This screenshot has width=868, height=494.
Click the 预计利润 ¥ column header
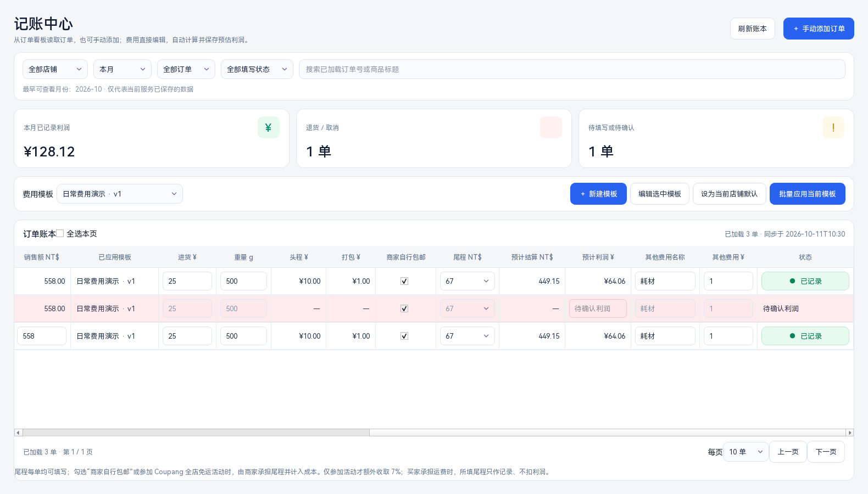pyautogui.click(x=598, y=257)
